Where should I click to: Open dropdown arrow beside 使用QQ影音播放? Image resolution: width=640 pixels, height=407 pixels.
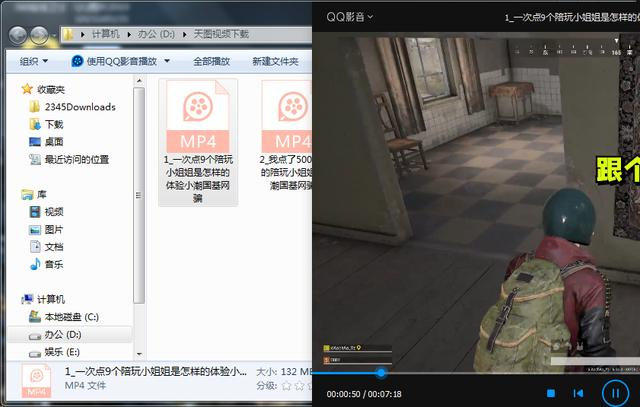pyautogui.click(x=167, y=61)
